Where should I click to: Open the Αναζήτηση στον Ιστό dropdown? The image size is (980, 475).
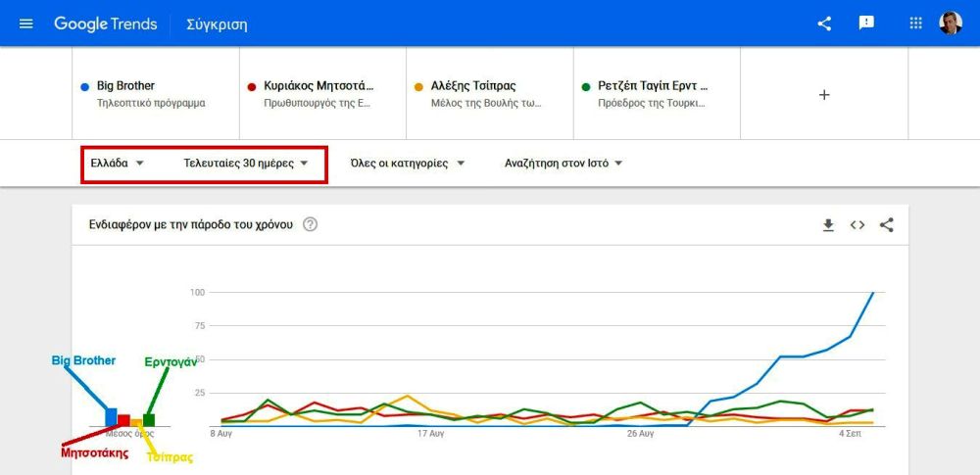[564, 164]
